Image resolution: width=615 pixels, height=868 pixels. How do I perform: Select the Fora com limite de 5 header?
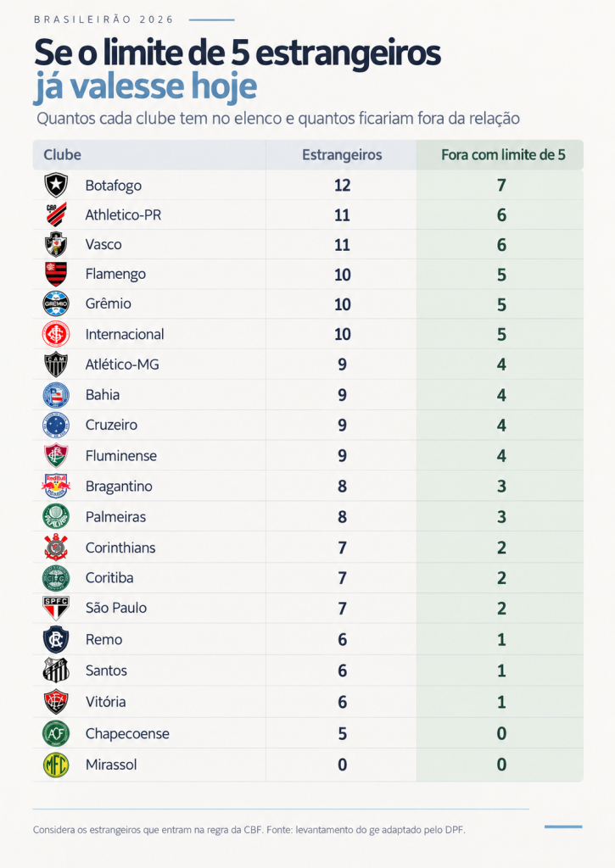(503, 155)
